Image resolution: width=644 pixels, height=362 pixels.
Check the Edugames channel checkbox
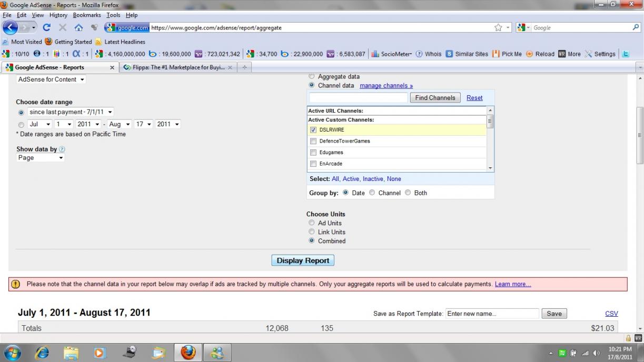(x=313, y=153)
